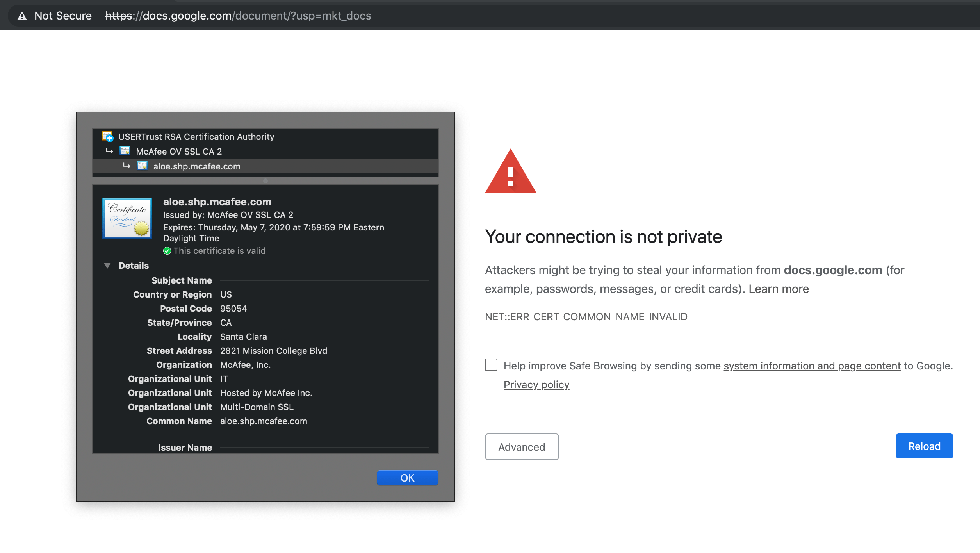Click the McAfee OV SSL CA 2 certificate icon
The height and width of the screenshot is (553, 980).
click(125, 151)
